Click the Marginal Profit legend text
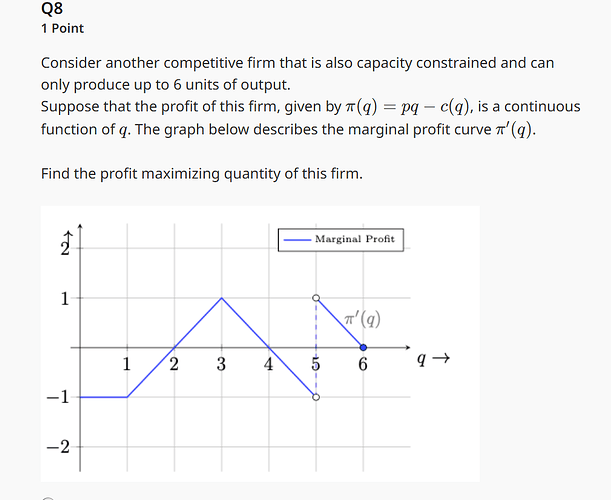611x500 pixels. [x=355, y=239]
